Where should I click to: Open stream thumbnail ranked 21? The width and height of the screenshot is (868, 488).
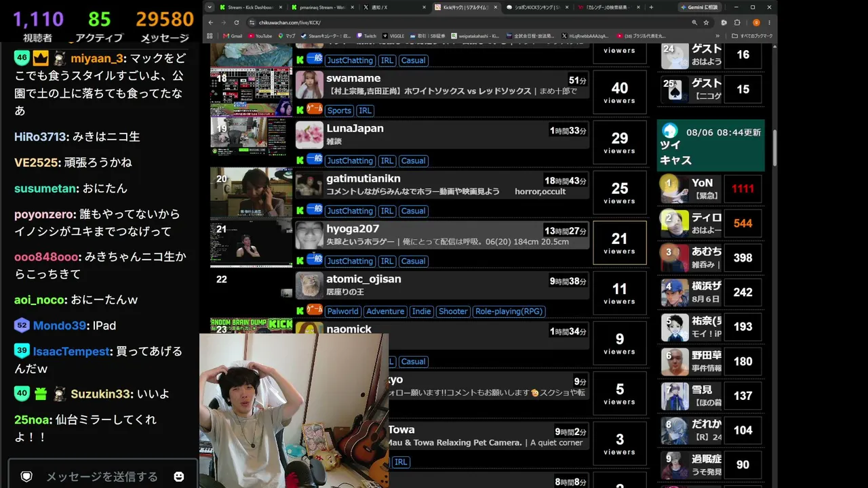click(x=251, y=242)
